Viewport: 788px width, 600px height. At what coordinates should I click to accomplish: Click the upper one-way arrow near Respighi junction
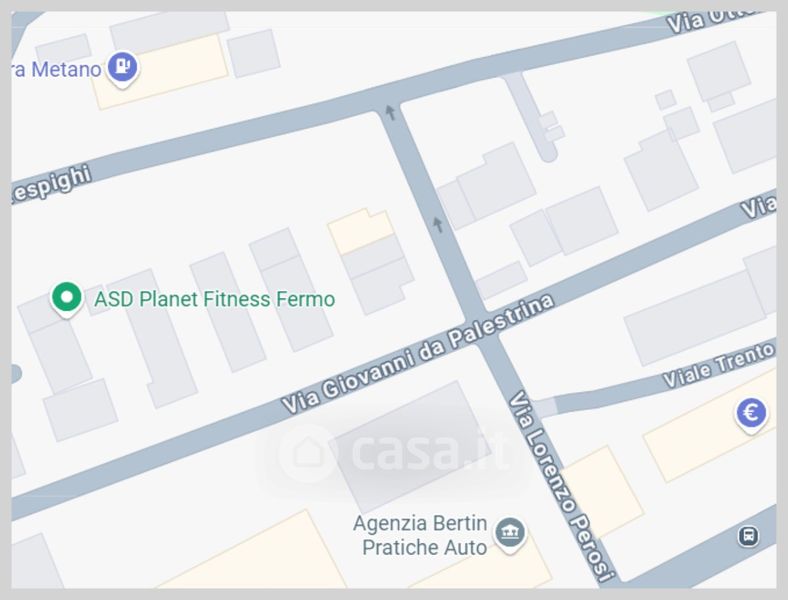390,112
